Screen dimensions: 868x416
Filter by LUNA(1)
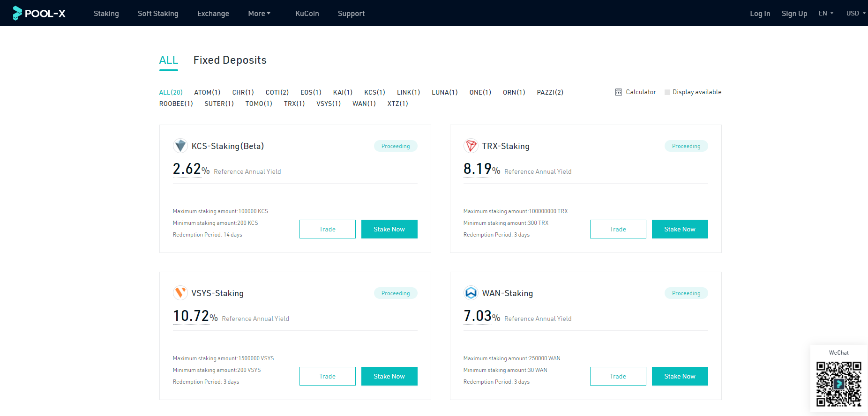pos(445,92)
